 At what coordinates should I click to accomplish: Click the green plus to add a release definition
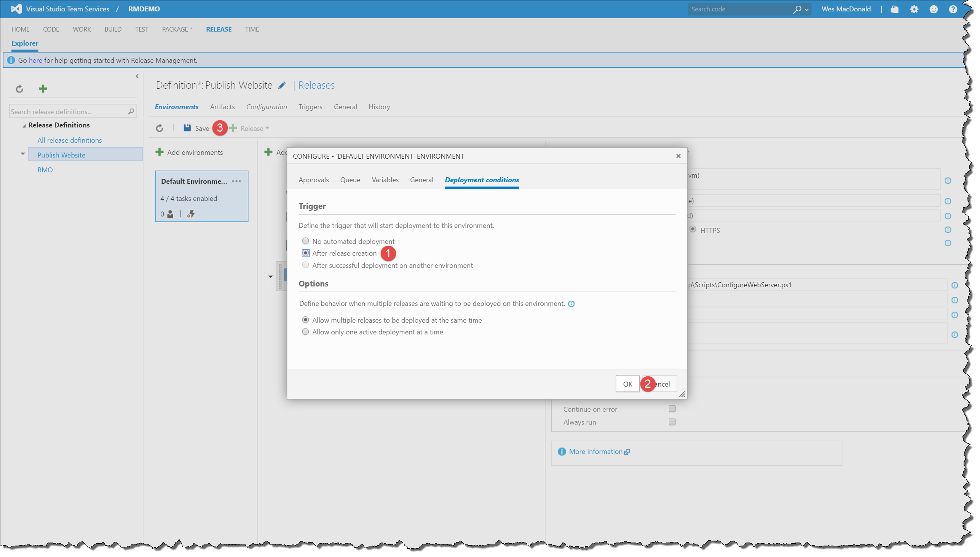coord(43,89)
